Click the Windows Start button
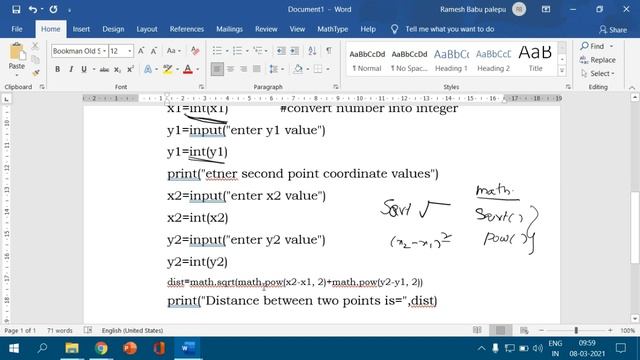The width and height of the screenshot is (640, 360). coord(14,348)
